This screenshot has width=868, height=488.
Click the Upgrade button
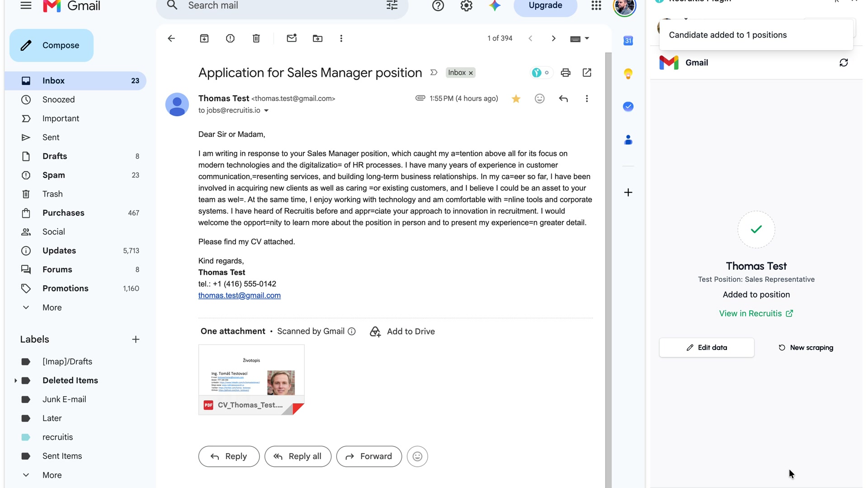[545, 6]
